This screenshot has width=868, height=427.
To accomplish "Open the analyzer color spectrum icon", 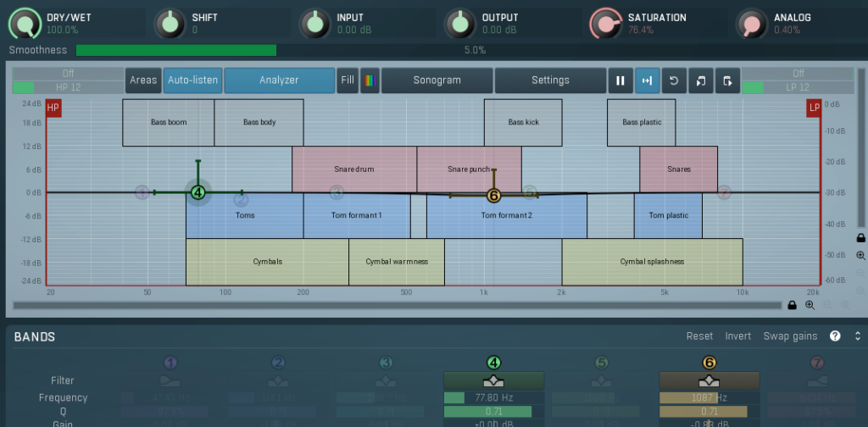I will tap(370, 80).
